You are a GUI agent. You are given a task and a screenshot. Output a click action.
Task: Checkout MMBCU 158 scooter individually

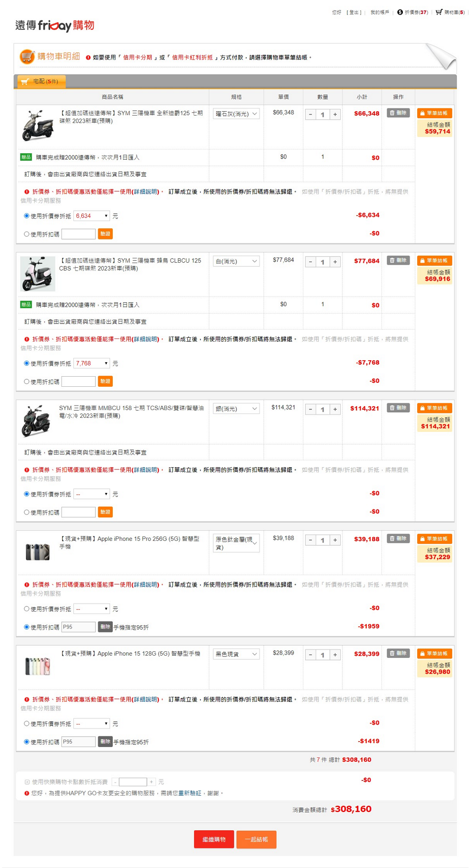(435, 408)
